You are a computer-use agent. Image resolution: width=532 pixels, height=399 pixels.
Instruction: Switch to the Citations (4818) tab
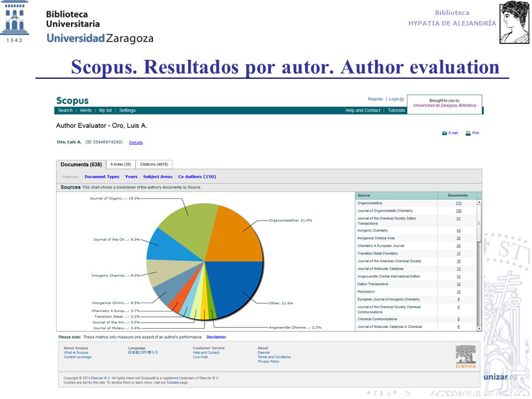(154, 164)
